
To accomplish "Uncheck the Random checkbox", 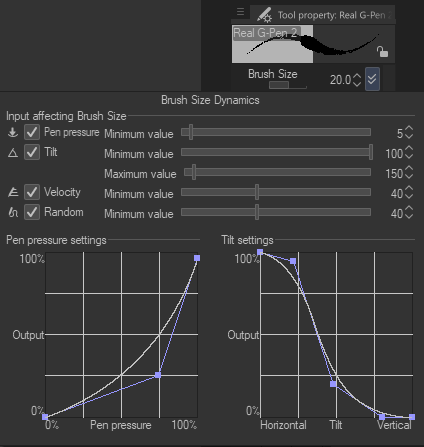I will pos(32,212).
